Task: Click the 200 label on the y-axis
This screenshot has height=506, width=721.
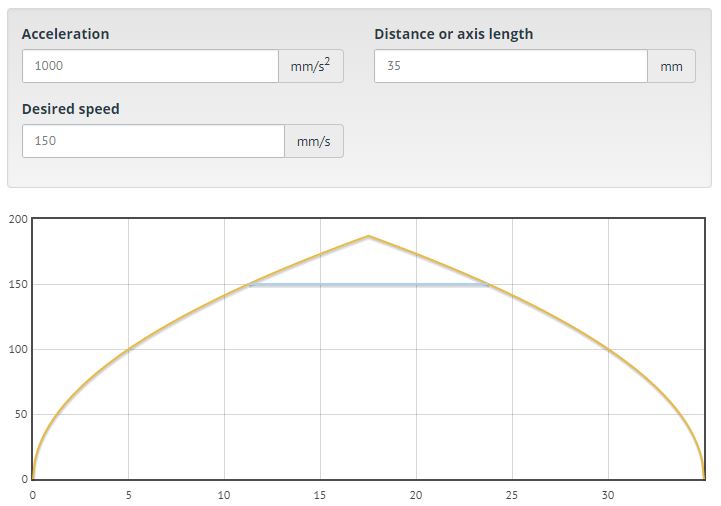Action: point(18,220)
